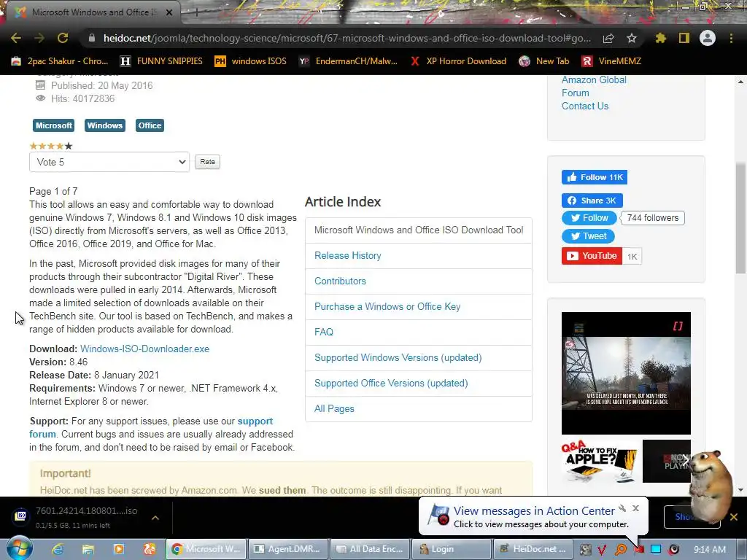Open the XP Horror Download bookmark
The width and height of the screenshot is (747, 560).
pos(458,61)
